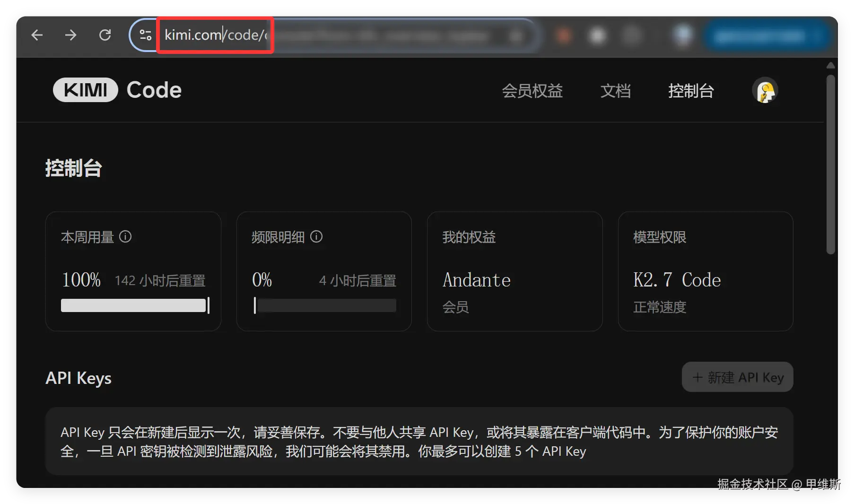
Task: Switch to the 控制台 navigation item
Action: [x=691, y=91]
